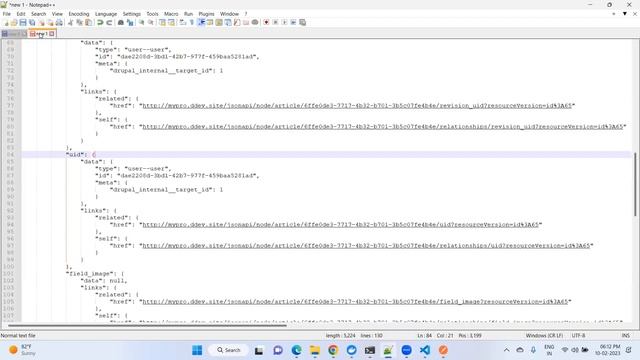The image size is (640, 360).
Task: Switch to the first inactive document tab
Action: pos(14,34)
